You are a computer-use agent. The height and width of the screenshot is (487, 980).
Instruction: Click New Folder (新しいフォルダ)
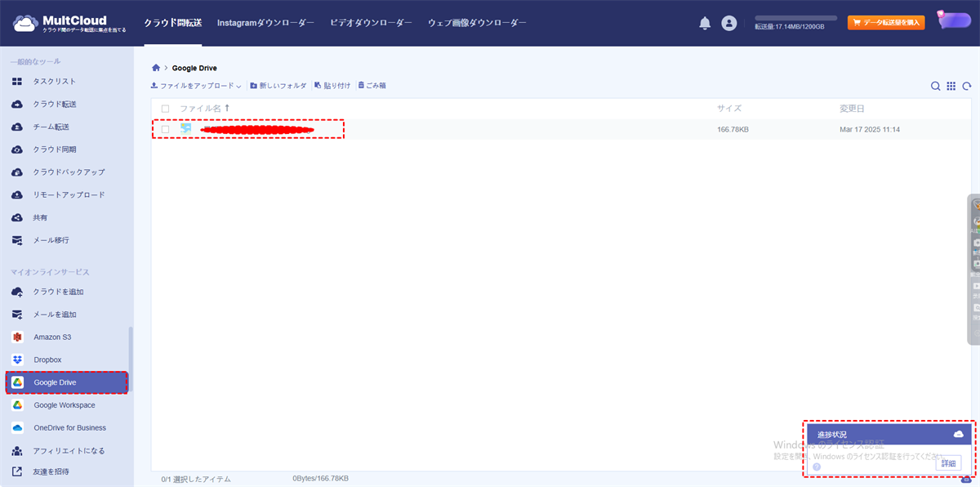tap(278, 86)
